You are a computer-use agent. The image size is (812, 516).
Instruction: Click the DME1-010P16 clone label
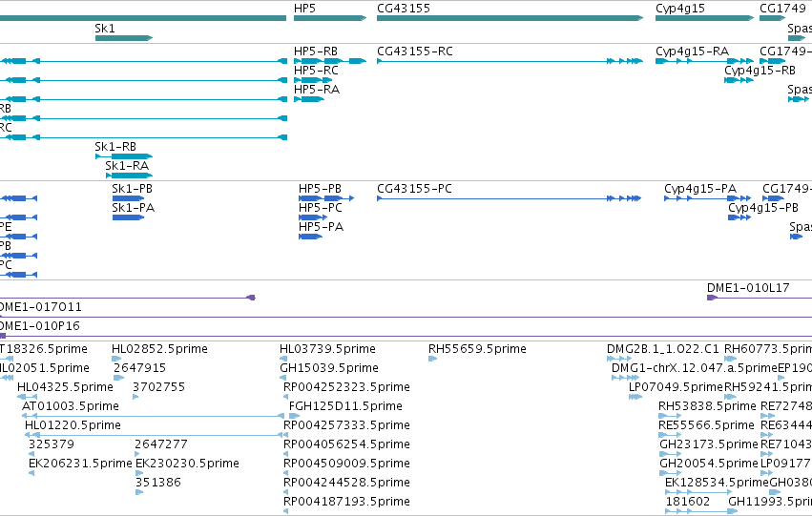[40, 326]
